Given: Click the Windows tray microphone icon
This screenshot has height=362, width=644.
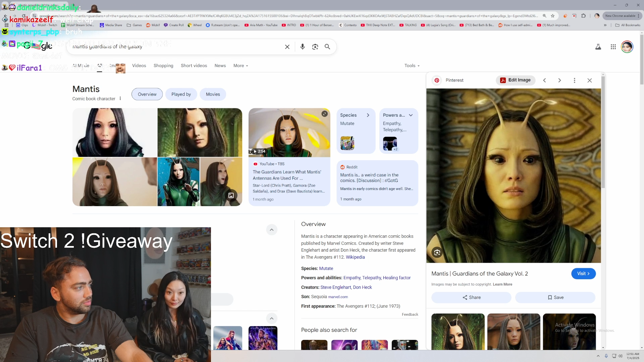Looking at the screenshot, I should 606,356.
